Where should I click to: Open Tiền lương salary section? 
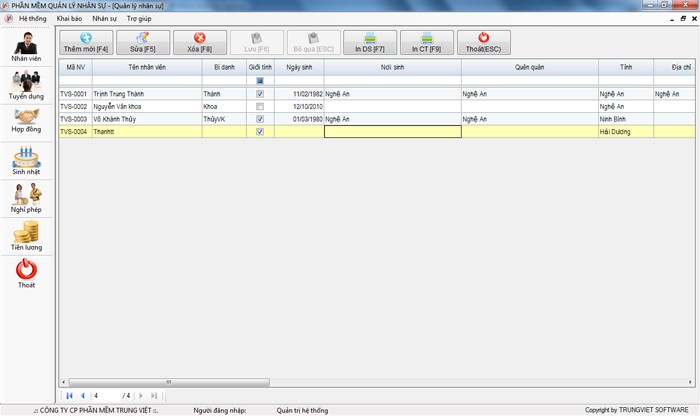coord(27,236)
